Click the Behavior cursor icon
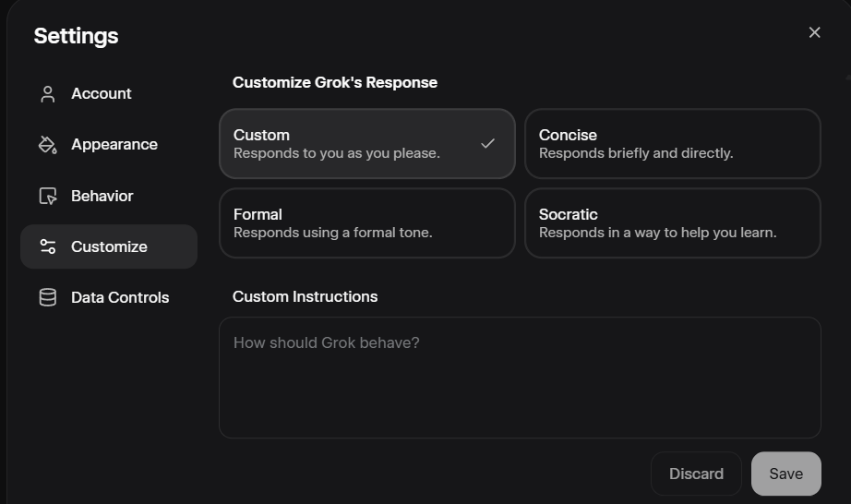The image size is (851, 504). [48, 196]
